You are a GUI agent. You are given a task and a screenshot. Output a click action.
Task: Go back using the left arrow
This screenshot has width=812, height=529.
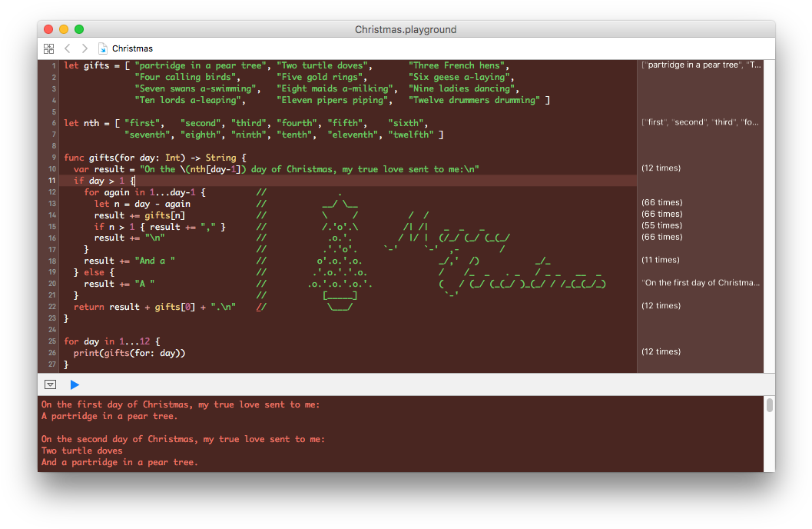click(68, 48)
